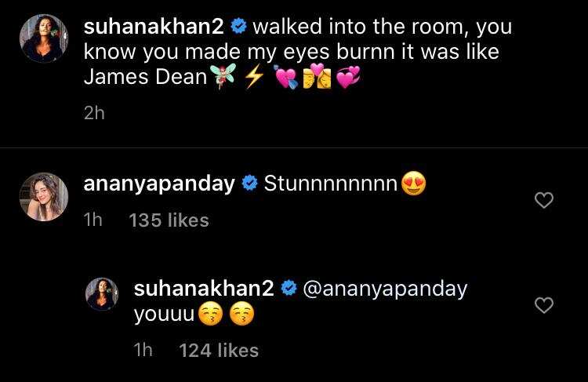This screenshot has height=382, width=588.
Task: Tap the 2h timestamp under the caption
Action: pyautogui.click(x=94, y=113)
